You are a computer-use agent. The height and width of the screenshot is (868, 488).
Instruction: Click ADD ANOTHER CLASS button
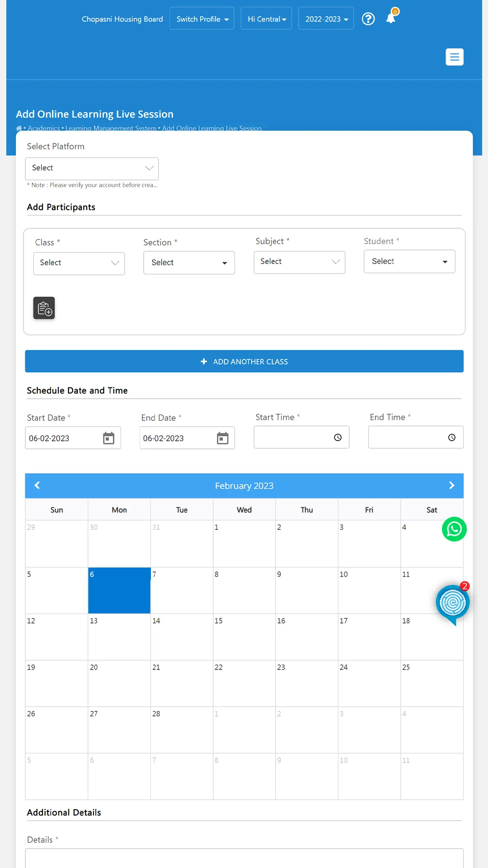click(x=244, y=361)
